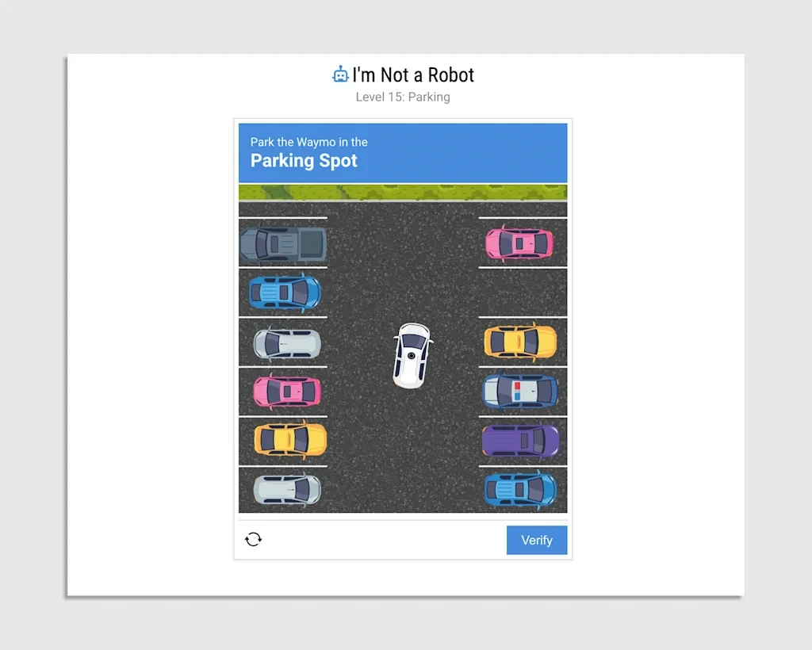Click the green hedge strip above the lot
Screen dimensions: 812x650
point(403,192)
